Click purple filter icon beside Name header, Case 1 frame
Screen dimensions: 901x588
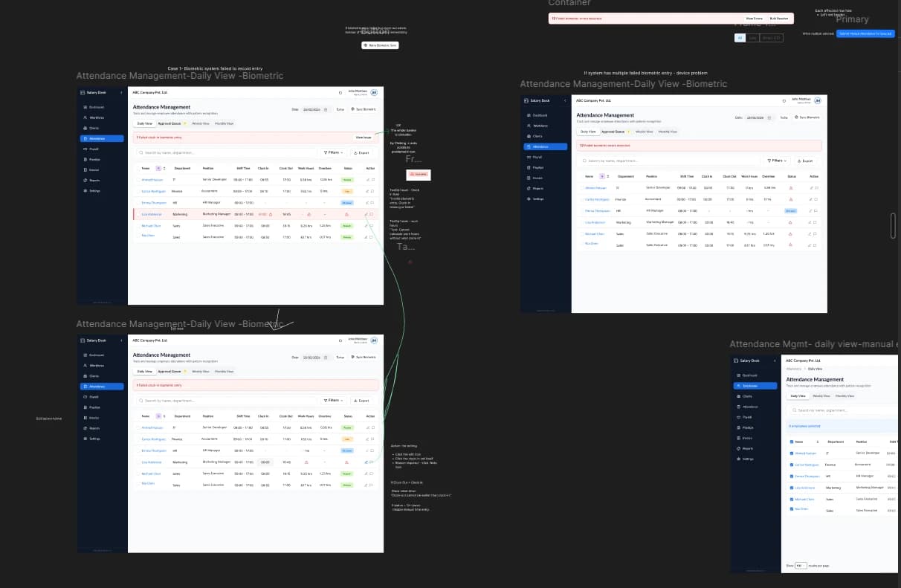tap(158, 169)
